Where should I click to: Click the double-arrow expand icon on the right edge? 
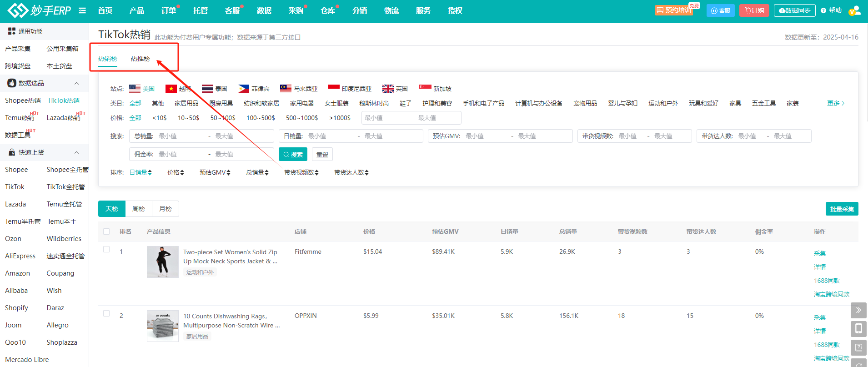coord(858,310)
